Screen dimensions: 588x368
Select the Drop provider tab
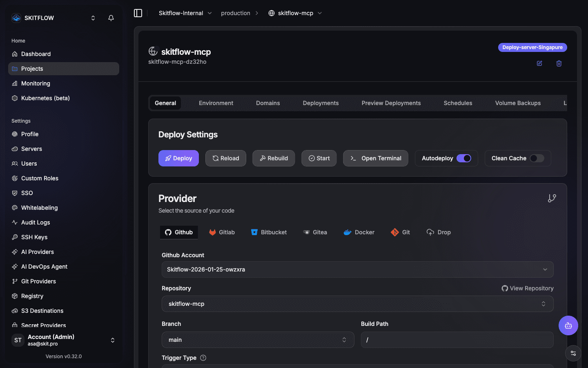pos(439,232)
